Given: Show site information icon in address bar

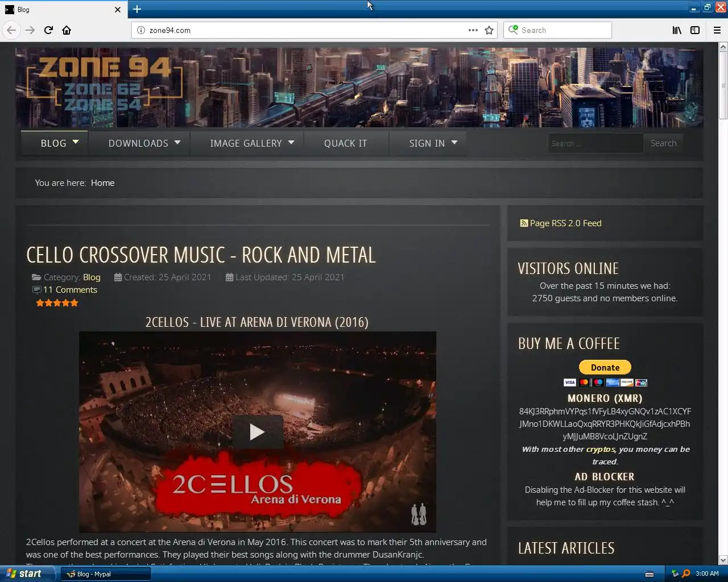Looking at the screenshot, I should tap(141, 30).
